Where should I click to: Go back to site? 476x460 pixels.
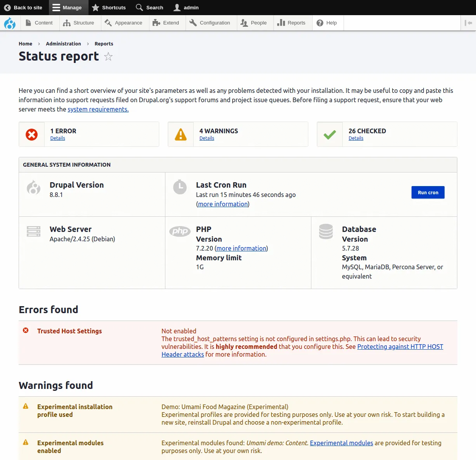click(x=23, y=7)
